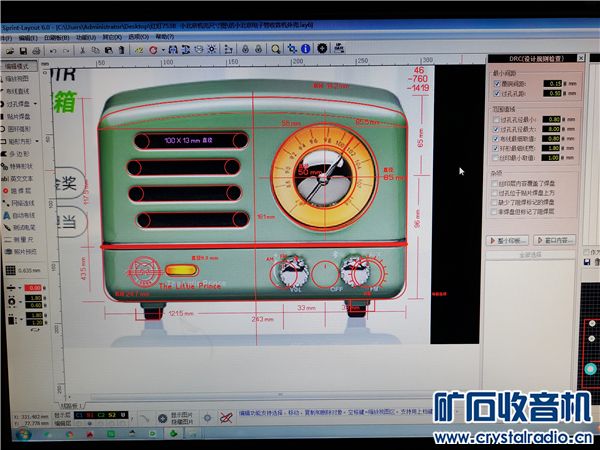Delete selection with the trash icon
600x450 pixels.
[x=121, y=50]
